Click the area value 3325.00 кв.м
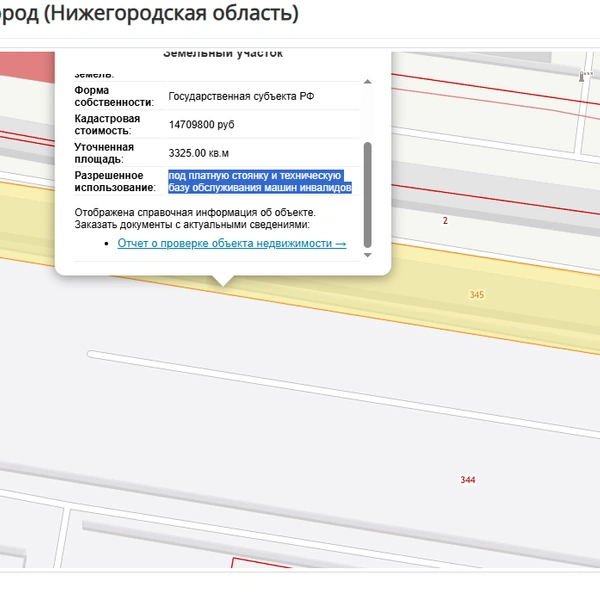 coord(199,153)
